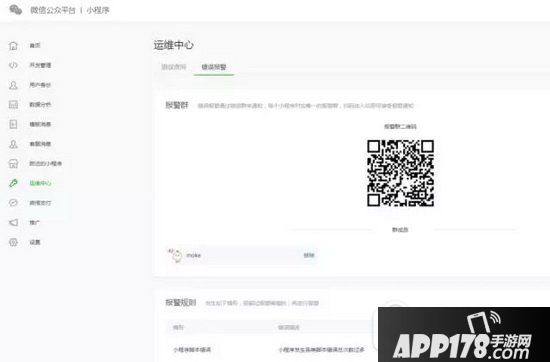The width and height of the screenshot is (550, 362).
Task: Click the document icon for 模板消息
Action: pos(13,124)
